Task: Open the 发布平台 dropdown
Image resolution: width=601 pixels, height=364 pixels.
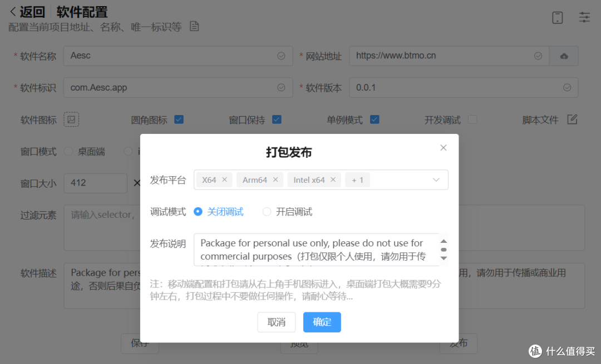Action: click(436, 179)
